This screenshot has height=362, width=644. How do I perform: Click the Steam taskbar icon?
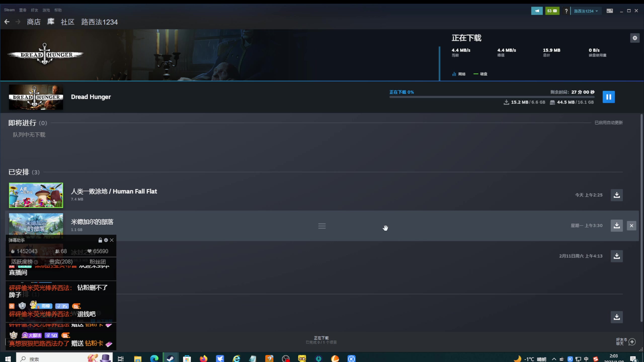(171, 359)
